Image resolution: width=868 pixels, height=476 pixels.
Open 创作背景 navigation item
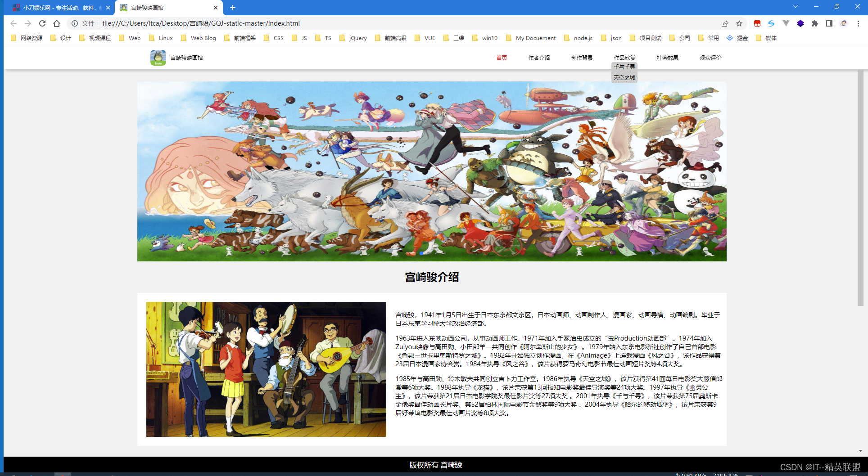point(582,58)
